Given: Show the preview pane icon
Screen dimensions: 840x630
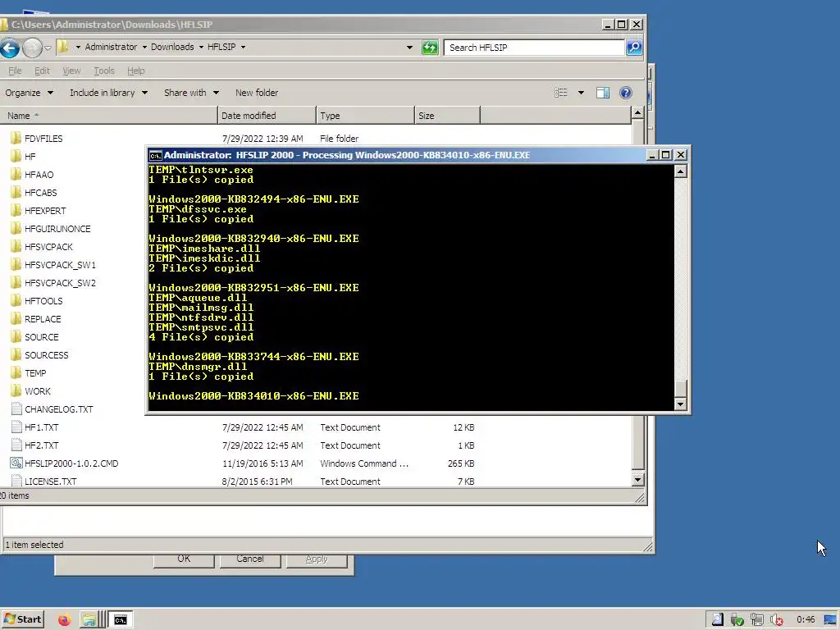Looking at the screenshot, I should click(x=603, y=93).
